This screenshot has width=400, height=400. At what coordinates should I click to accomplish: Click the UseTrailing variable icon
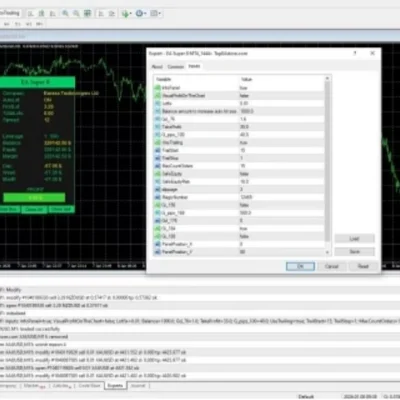click(x=158, y=142)
